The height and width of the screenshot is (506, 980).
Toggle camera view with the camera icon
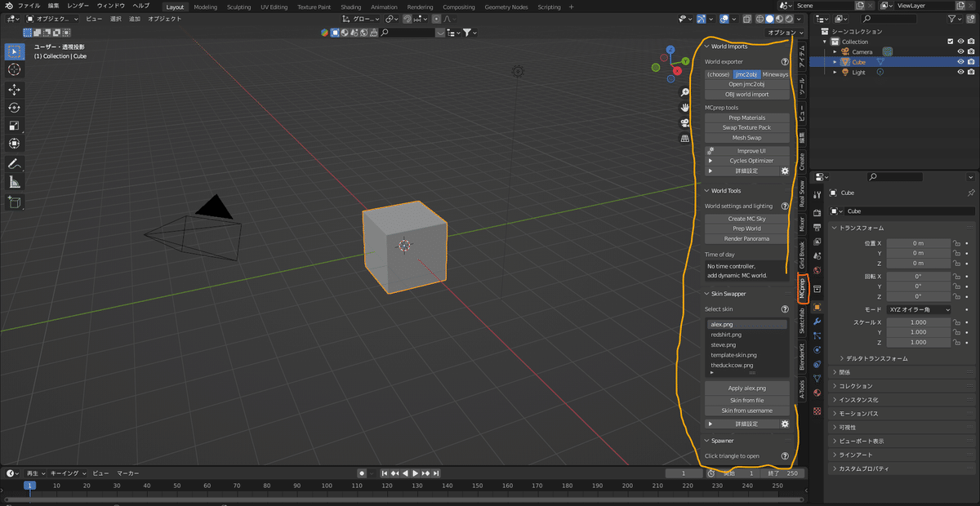coord(684,123)
